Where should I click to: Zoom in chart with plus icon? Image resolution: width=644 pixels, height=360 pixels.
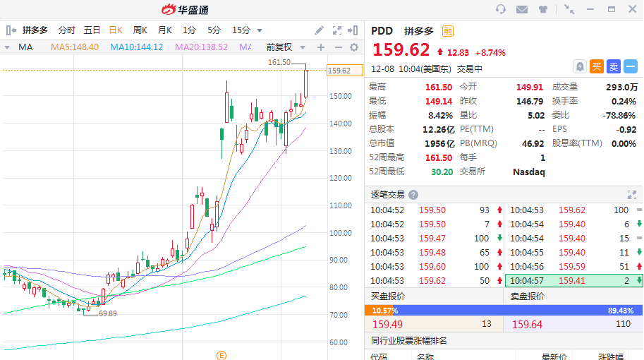(x=321, y=48)
